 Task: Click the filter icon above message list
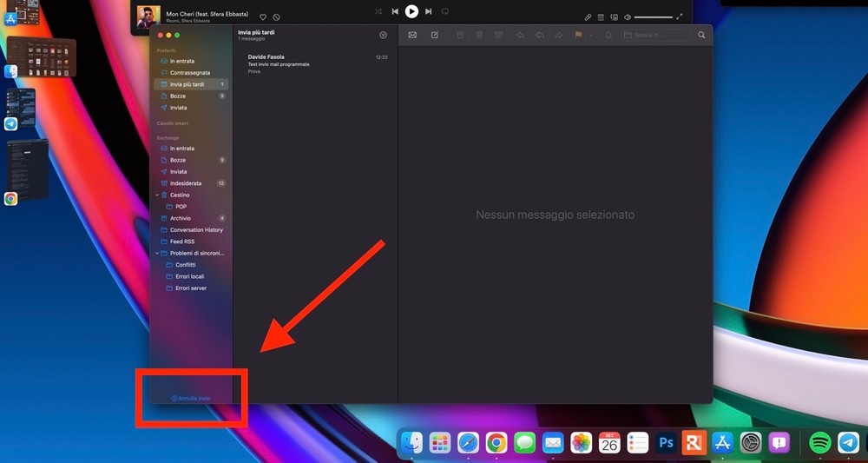click(383, 35)
